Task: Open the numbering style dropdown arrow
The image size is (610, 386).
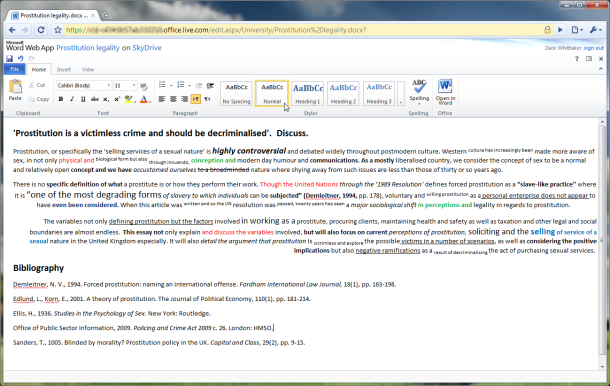Action: [x=189, y=86]
